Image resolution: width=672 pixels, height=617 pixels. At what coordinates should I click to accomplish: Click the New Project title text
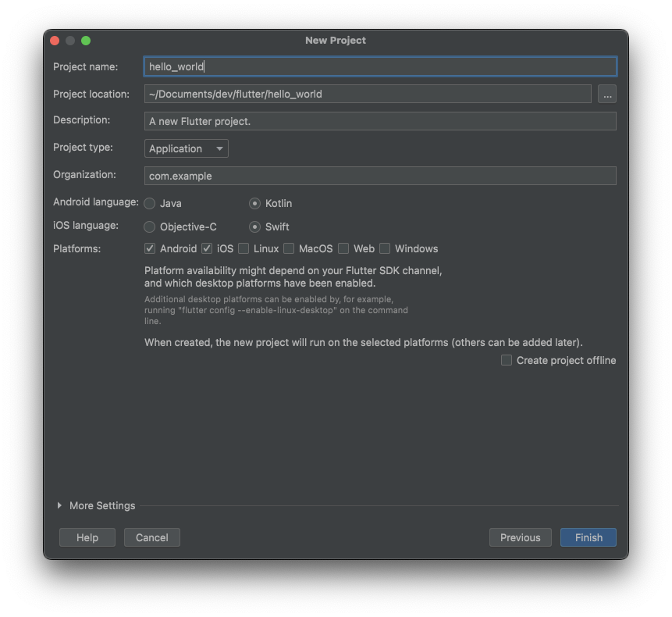click(x=336, y=41)
